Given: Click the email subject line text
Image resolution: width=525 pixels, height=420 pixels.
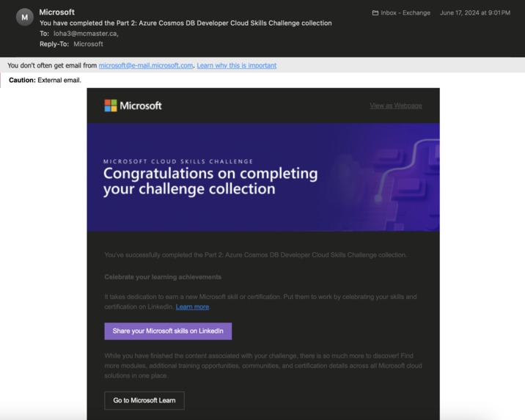Looking at the screenshot, I should click(186, 23).
